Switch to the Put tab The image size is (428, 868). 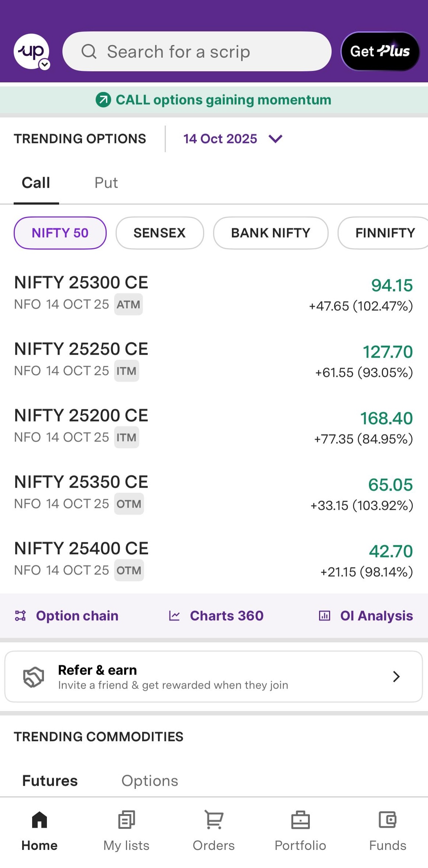pos(106,183)
